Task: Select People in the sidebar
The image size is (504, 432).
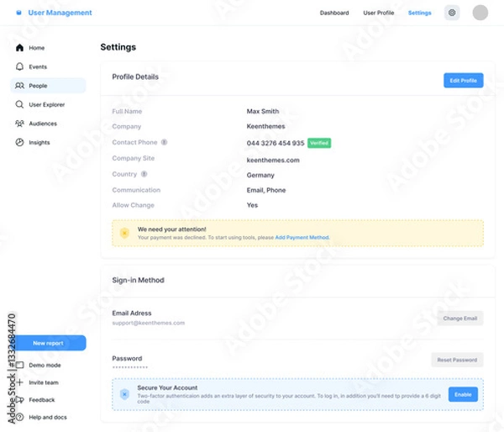Action: (x=48, y=86)
